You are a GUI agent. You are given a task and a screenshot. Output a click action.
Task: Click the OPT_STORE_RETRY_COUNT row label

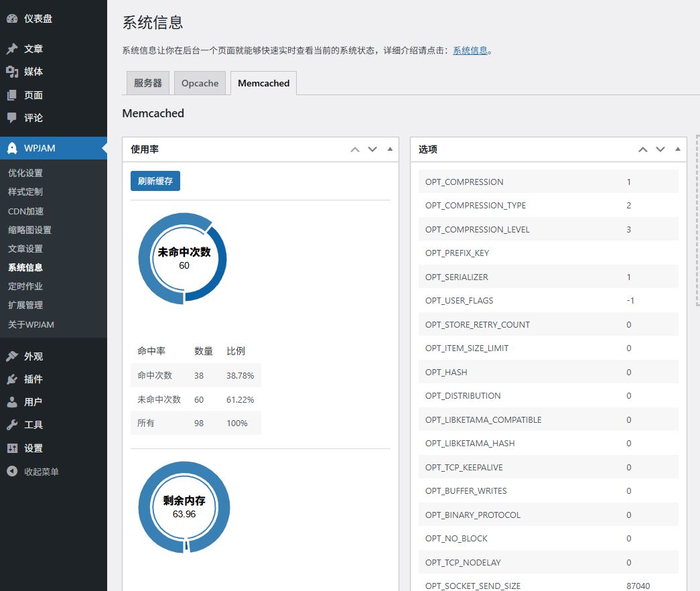click(x=478, y=325)
